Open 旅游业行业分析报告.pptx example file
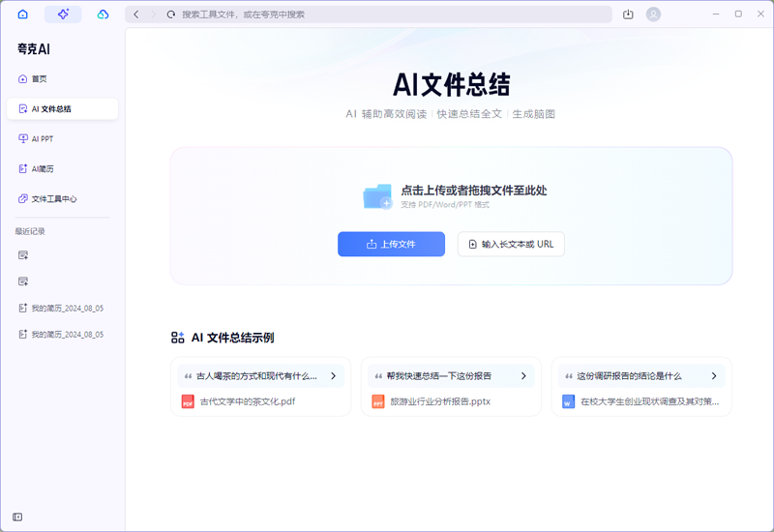This screenshot has width=774, height=532. 440,401
